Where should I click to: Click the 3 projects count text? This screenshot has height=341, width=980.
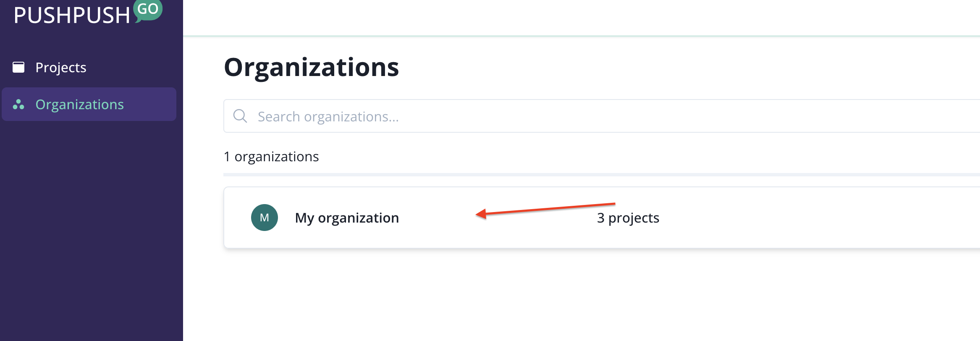pyautogui.click(x=628, y=218)
